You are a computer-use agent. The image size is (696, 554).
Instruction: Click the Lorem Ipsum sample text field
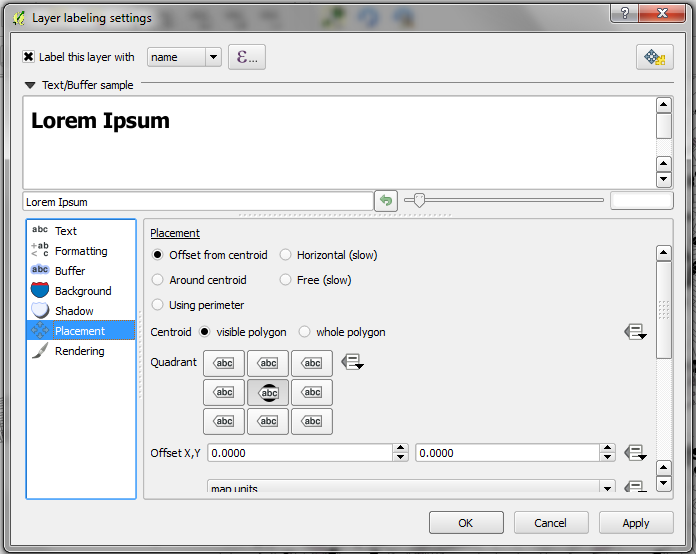(198, 202)
